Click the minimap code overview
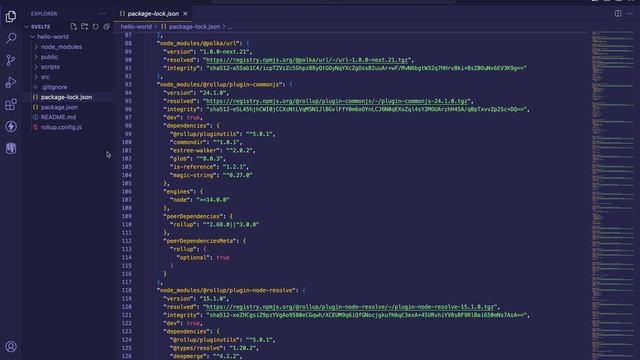The width and height of the screenshot is (640, 360). (x=613, y=196)
